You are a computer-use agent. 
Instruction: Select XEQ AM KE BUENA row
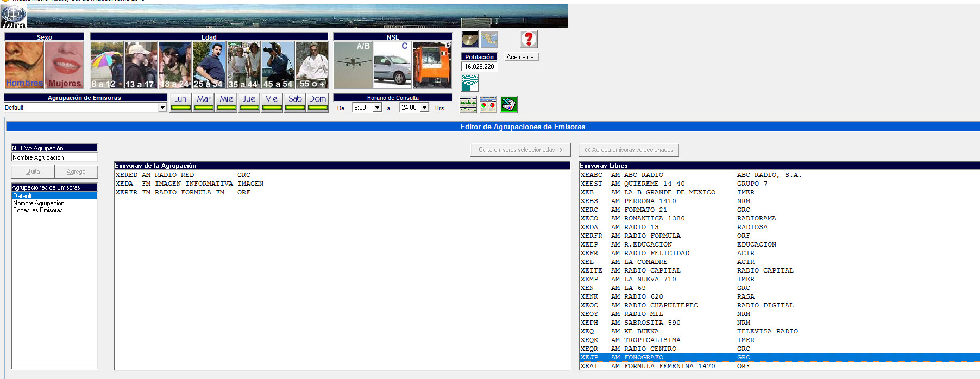(x=780, y=331)
